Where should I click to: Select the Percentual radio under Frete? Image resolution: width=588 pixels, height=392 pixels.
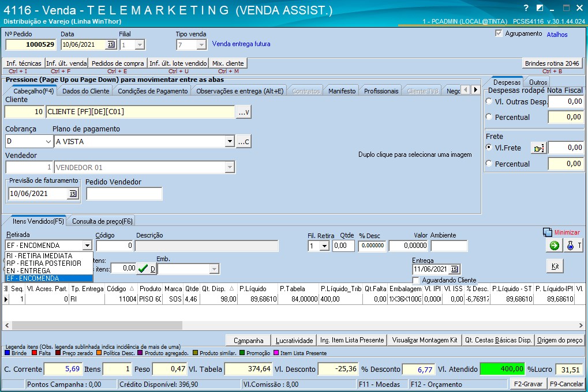coord(489,164)
